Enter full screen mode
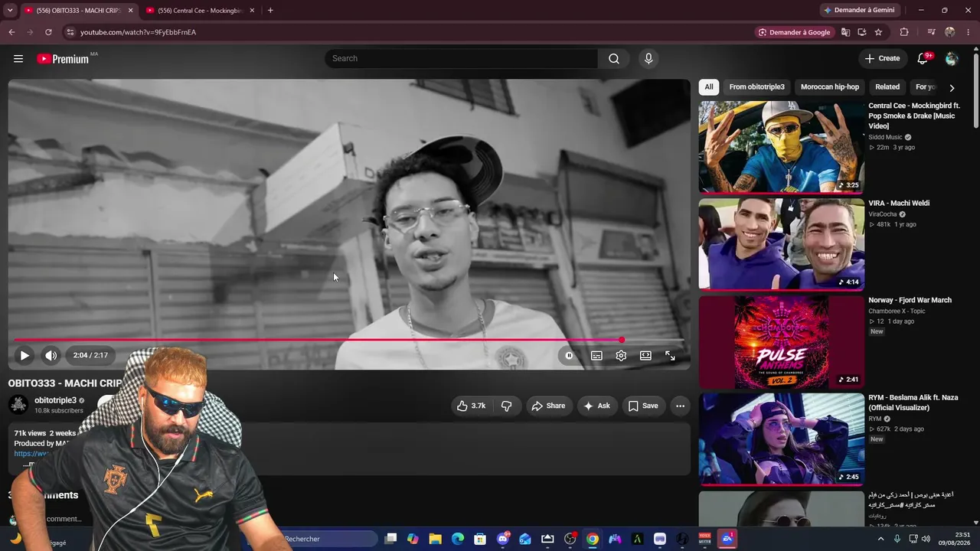 tap(670, 355)
